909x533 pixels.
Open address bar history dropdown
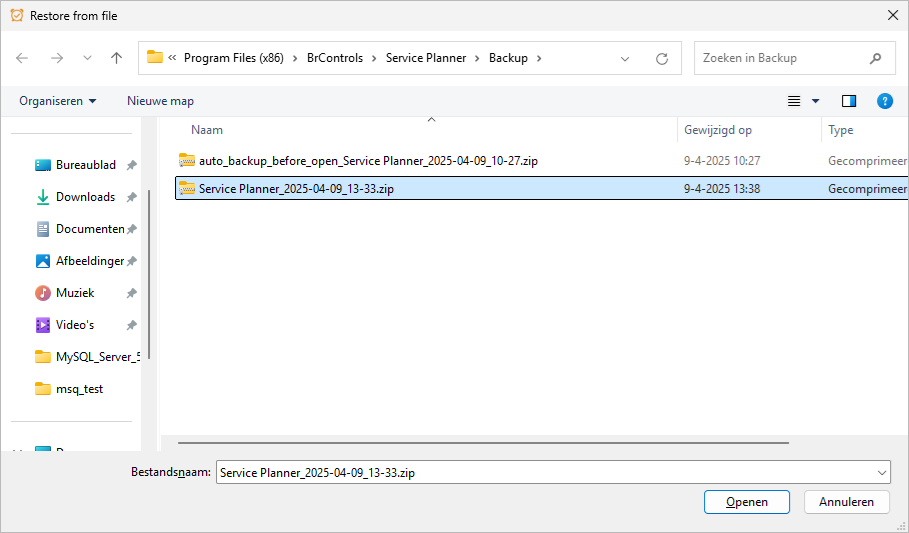point(625,59)
